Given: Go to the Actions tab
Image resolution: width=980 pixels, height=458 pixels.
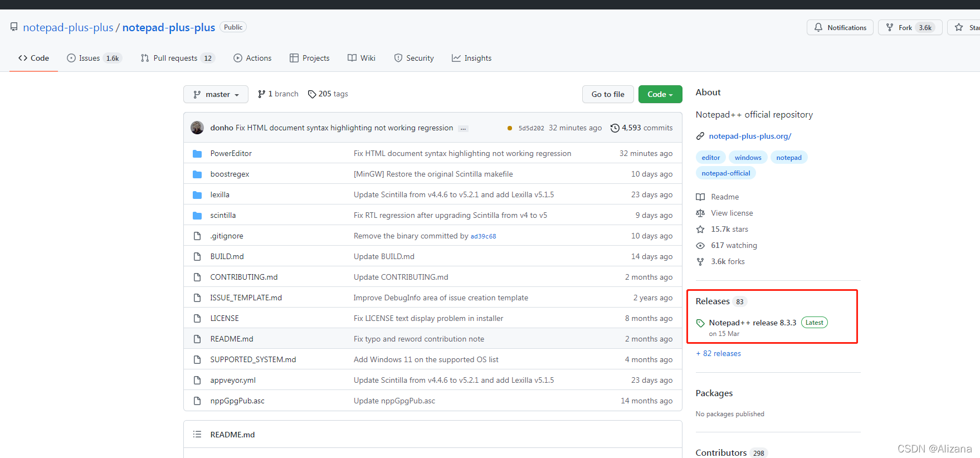Looking at the screenshot, I should [252, 58].
